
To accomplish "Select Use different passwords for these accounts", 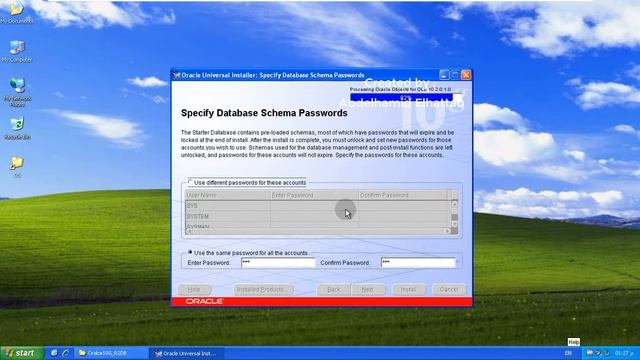I will point(190,181).
